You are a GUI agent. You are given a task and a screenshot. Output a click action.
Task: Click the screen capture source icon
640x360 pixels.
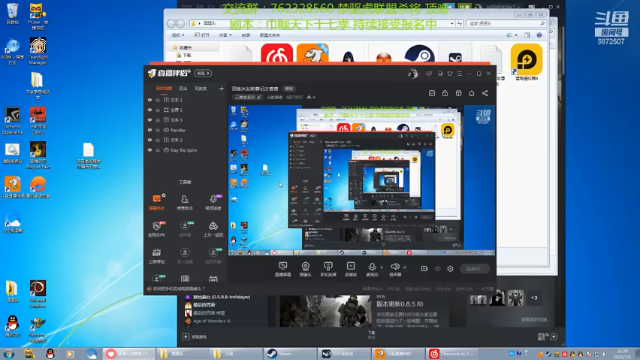282,268
